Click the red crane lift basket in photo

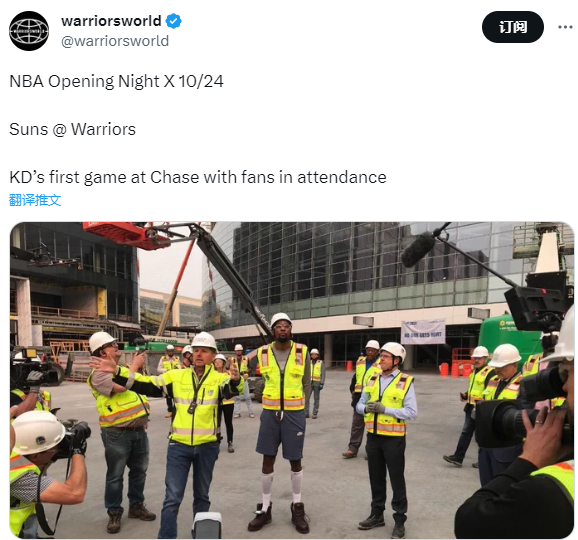pos(126,235)
